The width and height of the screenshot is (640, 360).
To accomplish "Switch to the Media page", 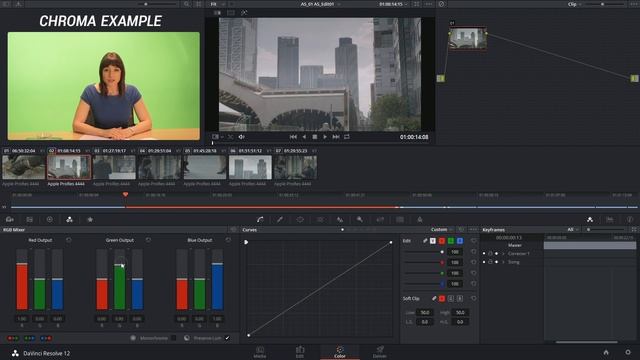I will [x=260, y=352].
